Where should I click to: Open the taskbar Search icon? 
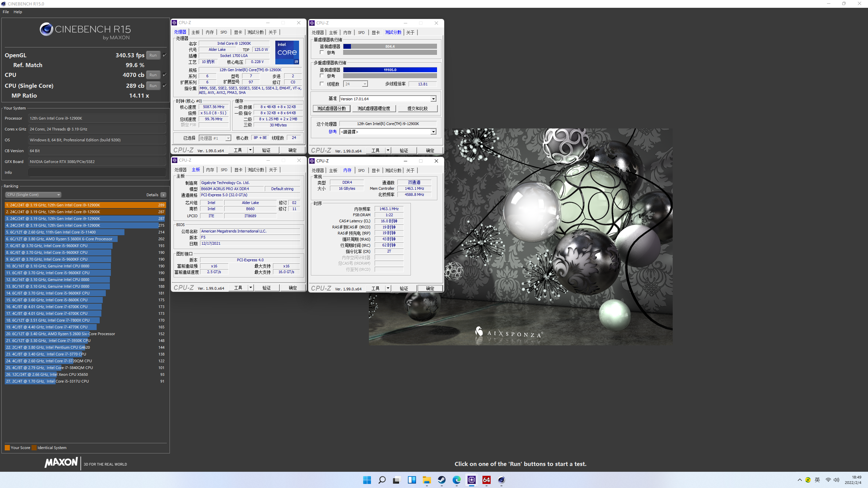point(382,480)
